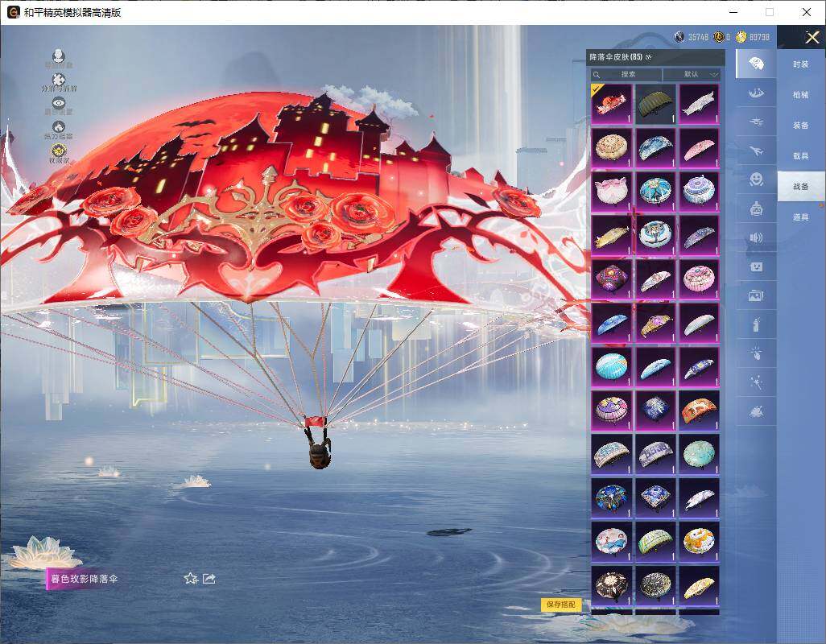Open the 默认 sort dropdown
Screen dimensions: 826x644
(692, 74)
